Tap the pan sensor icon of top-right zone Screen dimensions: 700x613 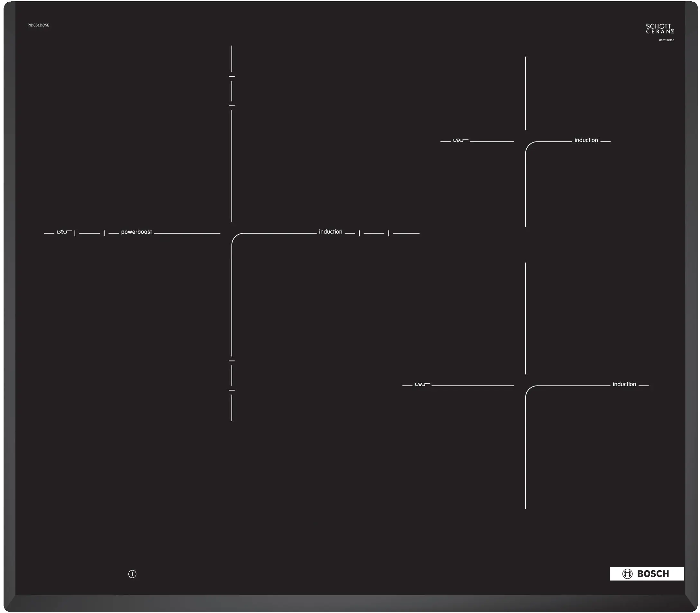click(x=461, y=141)
